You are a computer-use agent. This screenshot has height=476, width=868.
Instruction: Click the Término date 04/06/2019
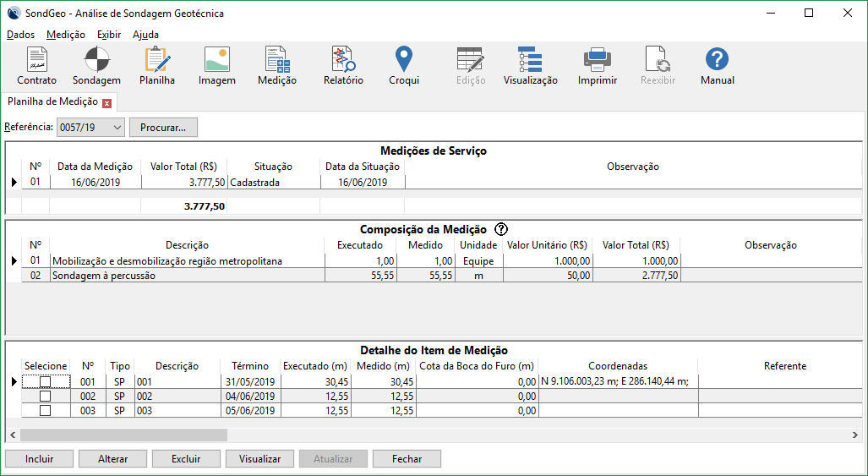tap(250, 397)
